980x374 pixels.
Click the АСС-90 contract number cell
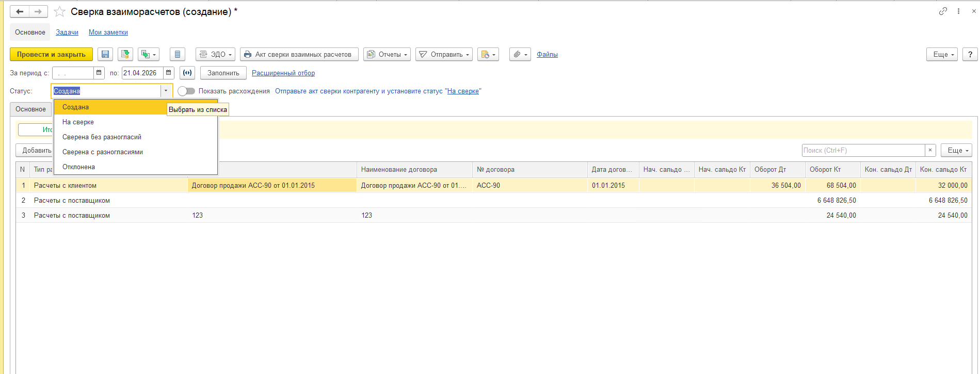click(530, 185)
